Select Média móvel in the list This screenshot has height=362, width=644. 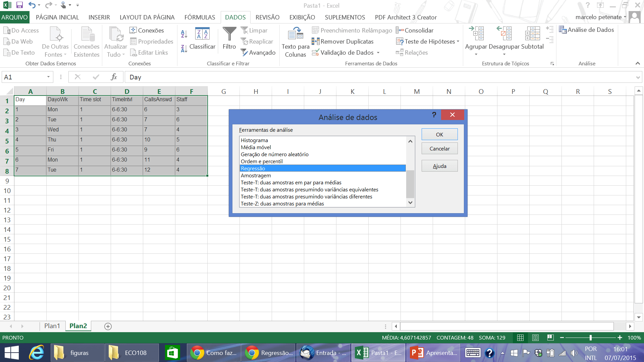[x=323, y=147]
